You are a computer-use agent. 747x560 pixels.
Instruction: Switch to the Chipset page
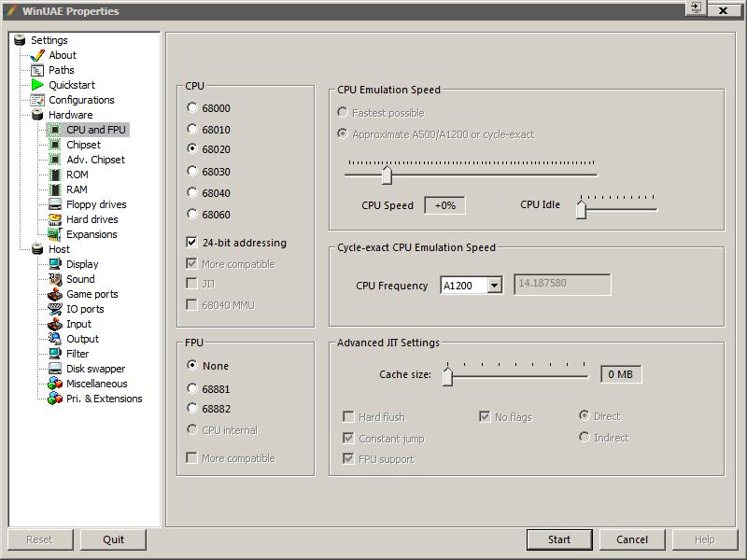[x=83, y=145]
